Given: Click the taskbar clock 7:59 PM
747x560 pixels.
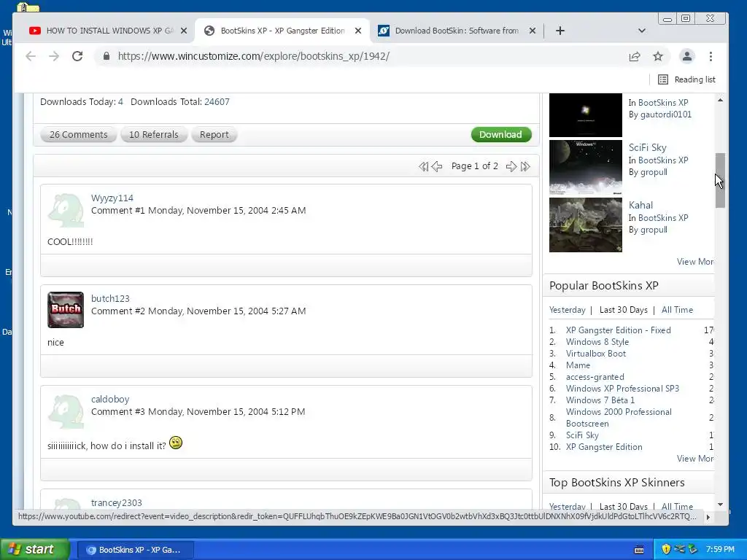Looking at the screenshot, I should pyautogui.click(x=720, y=550).
